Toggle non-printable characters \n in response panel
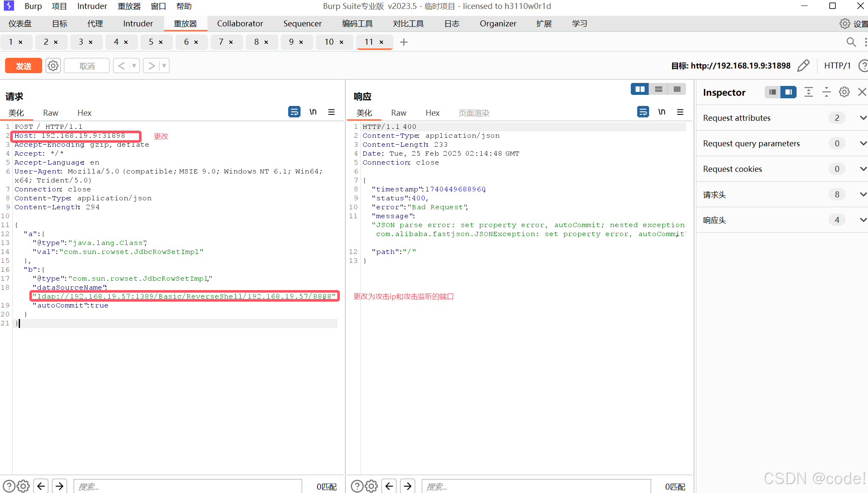 (x=662, y=112)
